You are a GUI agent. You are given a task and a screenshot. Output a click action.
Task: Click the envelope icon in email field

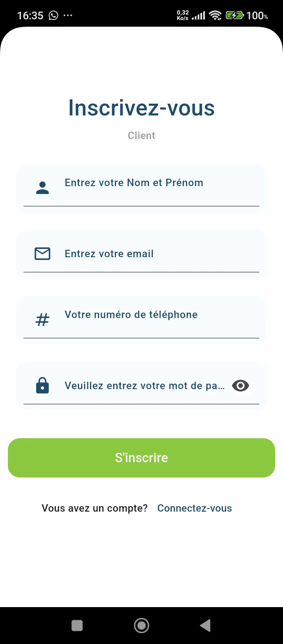[42, 254]
